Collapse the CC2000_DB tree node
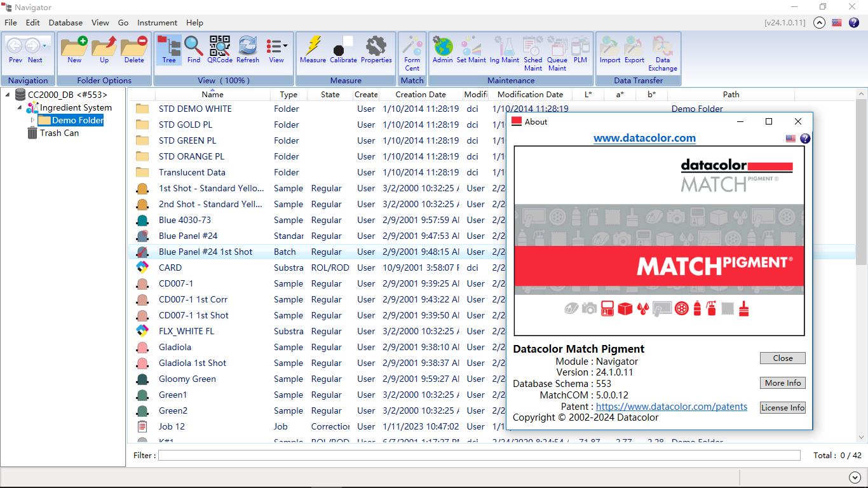The width and height of the screenshot is (868, 488). click(8, 95)
